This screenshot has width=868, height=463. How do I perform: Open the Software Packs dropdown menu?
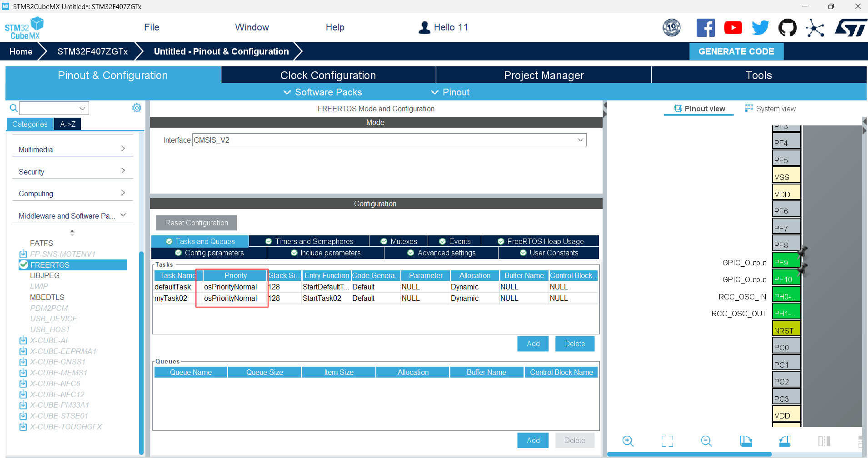coord(323,92)
